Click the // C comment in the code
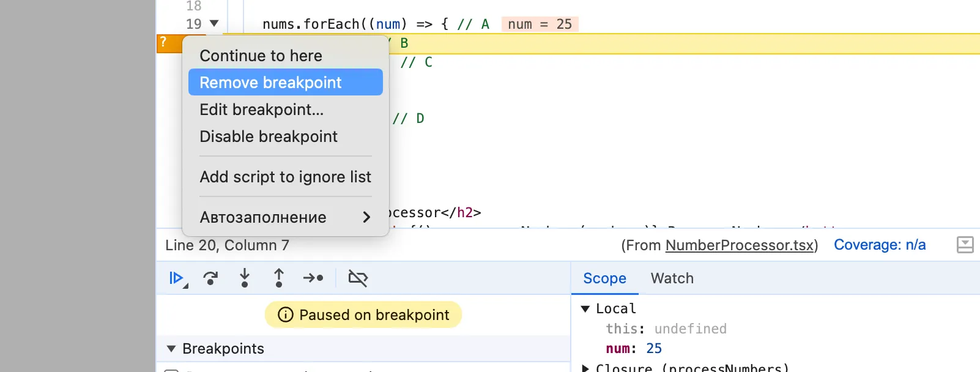 [416, 62]
